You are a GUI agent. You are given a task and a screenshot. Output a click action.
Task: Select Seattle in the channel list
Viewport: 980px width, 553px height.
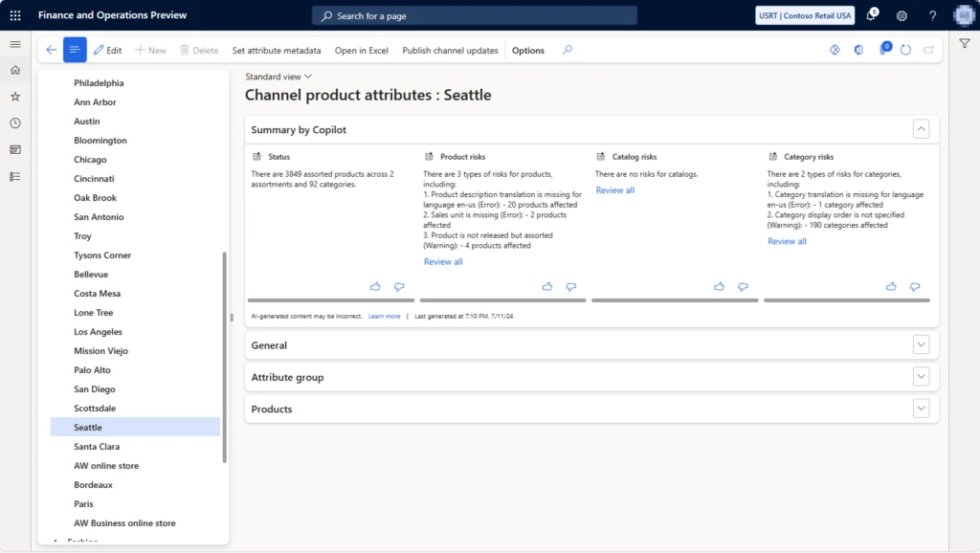[x=86, y=427]
